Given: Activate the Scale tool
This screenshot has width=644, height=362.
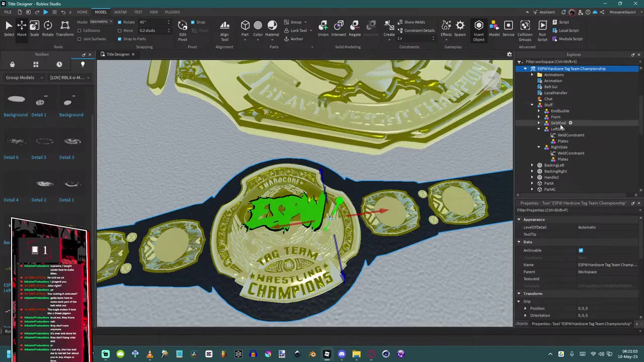Looking at the screenshot, I should 34,28.
